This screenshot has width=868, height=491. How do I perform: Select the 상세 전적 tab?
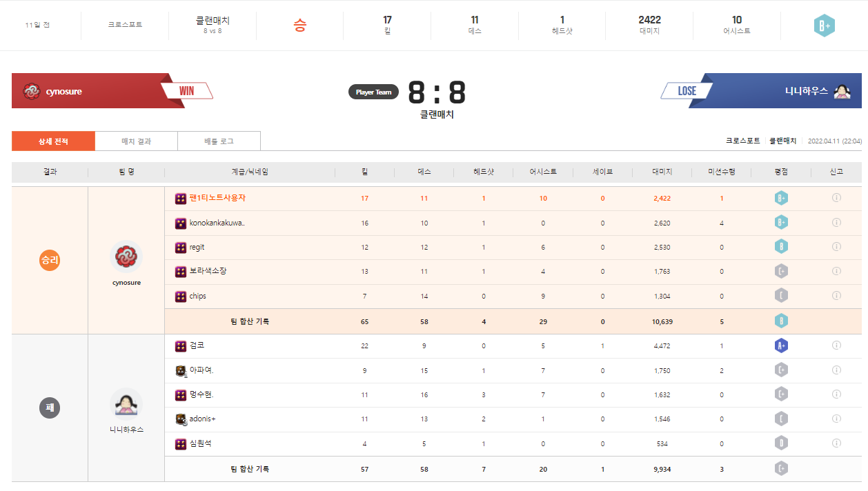(x=53, y=141)
